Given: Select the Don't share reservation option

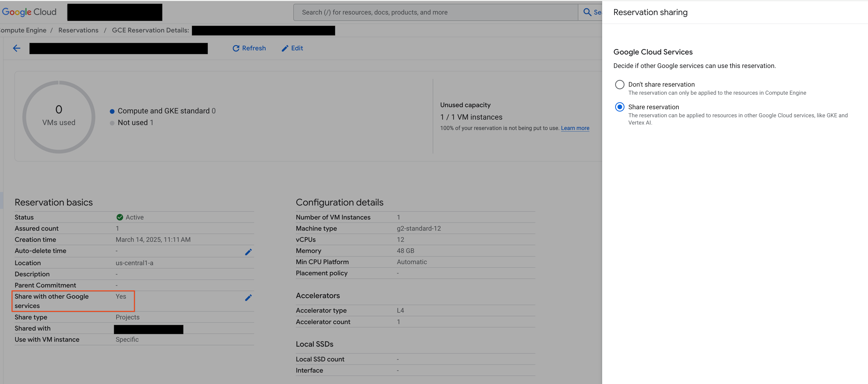Looking at the screenshot, I should [620, 85].
